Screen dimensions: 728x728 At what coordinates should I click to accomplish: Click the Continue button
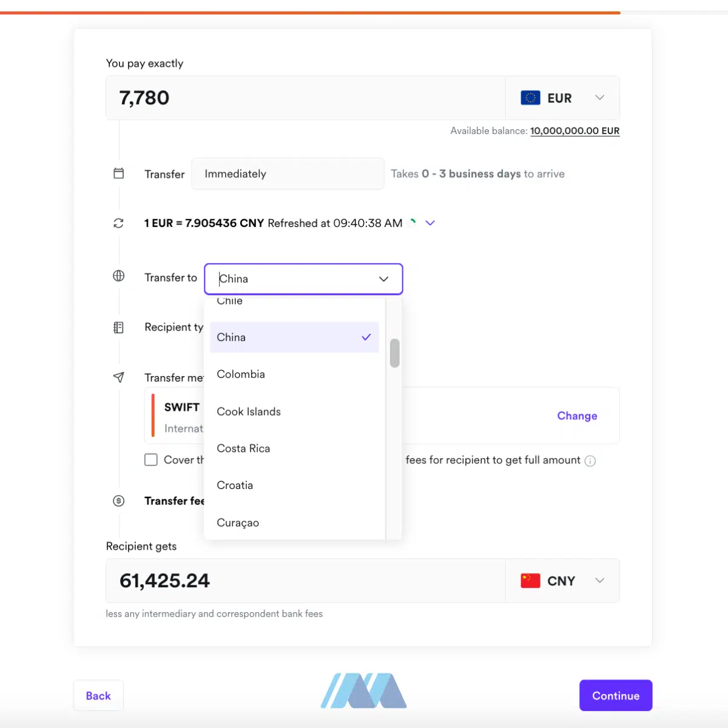tap(616, 695)
